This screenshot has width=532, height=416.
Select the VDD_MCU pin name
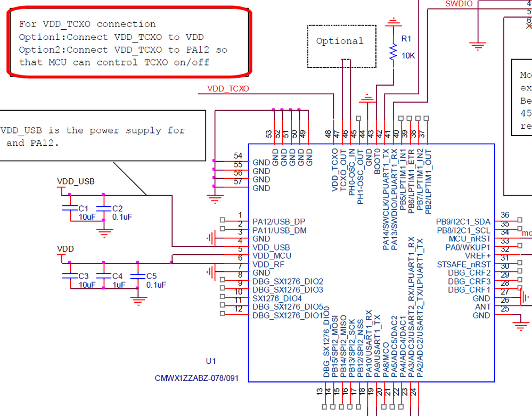[272, 256]
